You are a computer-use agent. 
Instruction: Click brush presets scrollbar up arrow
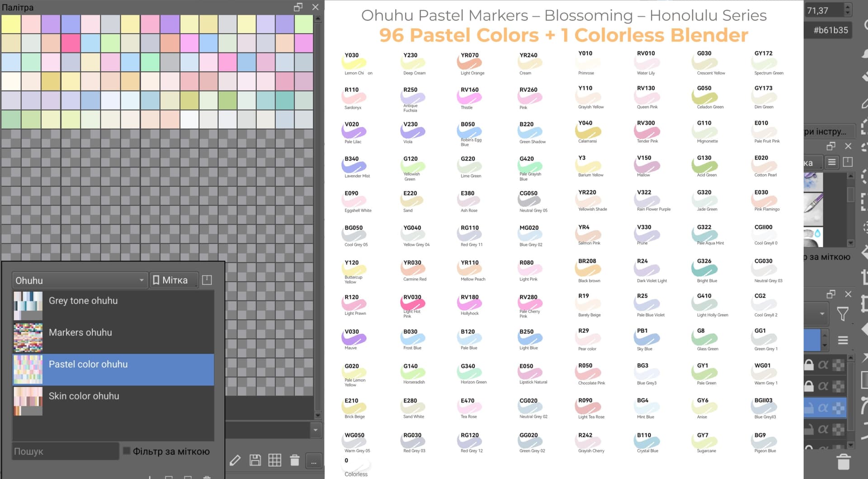(850, 176)
